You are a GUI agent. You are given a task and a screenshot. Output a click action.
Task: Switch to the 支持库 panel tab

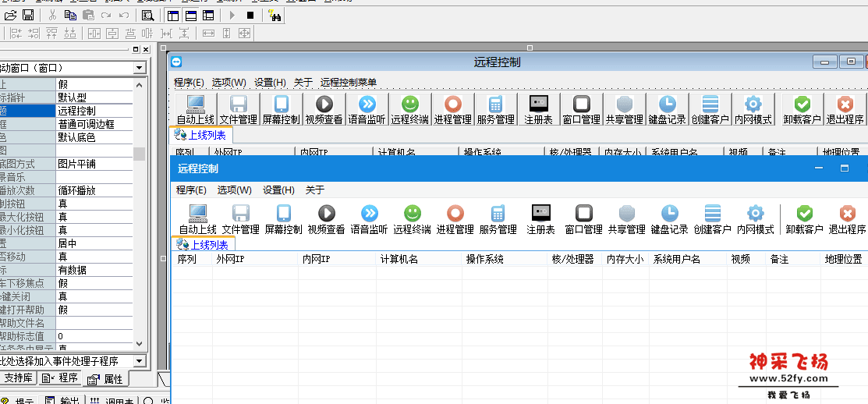point(18,378)
